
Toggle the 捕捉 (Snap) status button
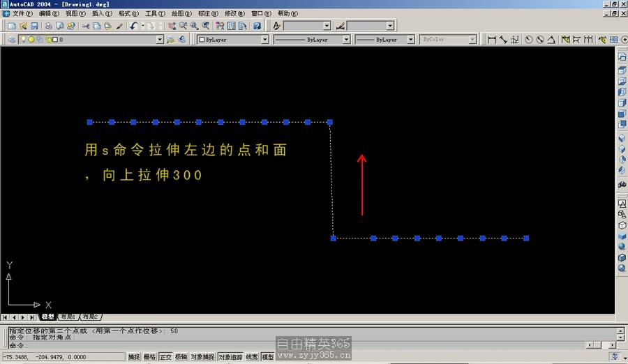coord(134,357)
